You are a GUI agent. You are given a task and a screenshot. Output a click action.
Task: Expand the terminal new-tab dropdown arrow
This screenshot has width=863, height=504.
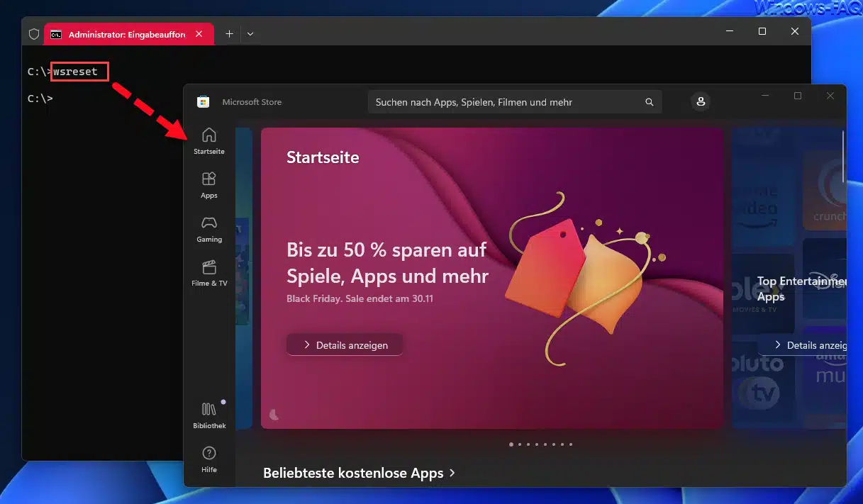(250, 33)
